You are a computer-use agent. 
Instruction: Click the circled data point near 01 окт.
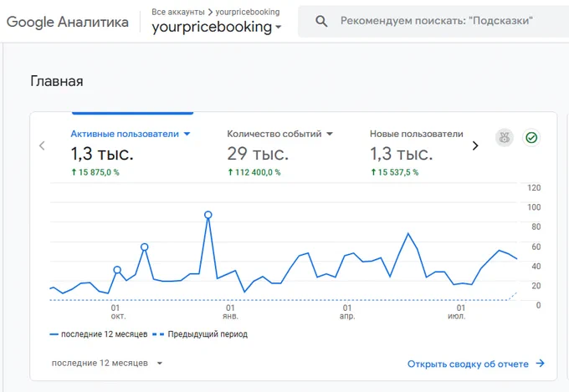117,270
